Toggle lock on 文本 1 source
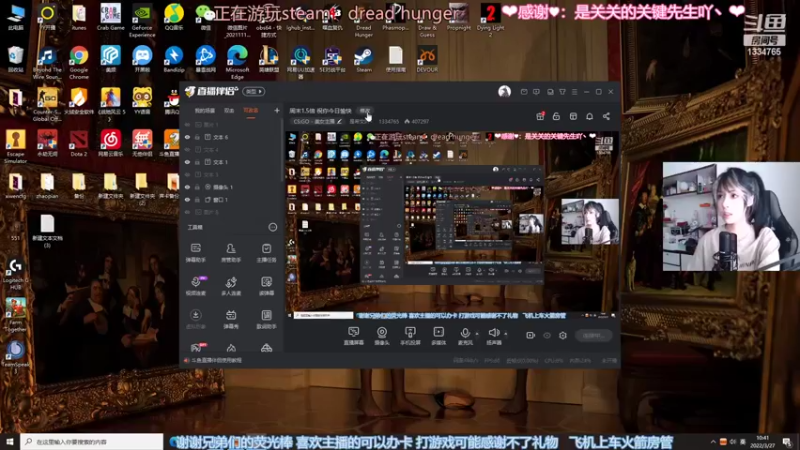Image resolution: width=800 pixels, height=450 pixels. (x=197, y=162)
